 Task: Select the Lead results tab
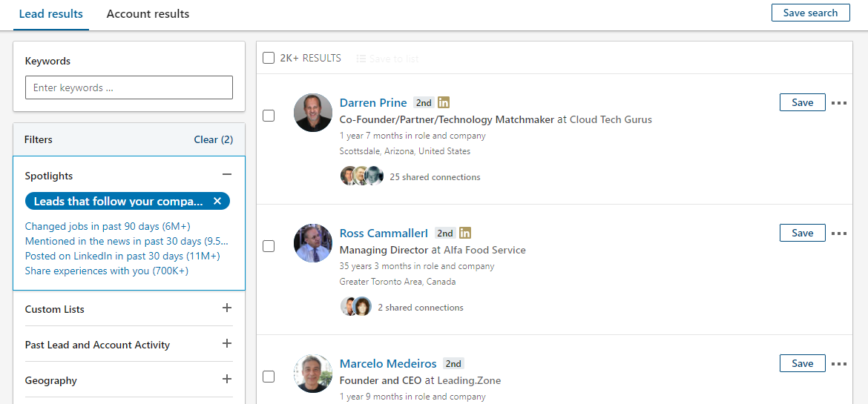[51, 14]
